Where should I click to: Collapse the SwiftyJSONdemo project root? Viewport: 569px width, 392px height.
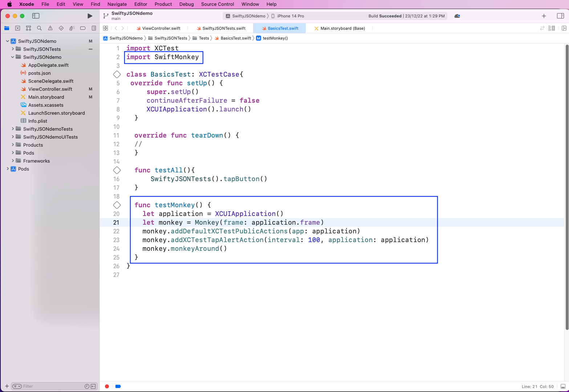(x=8, y=41)
